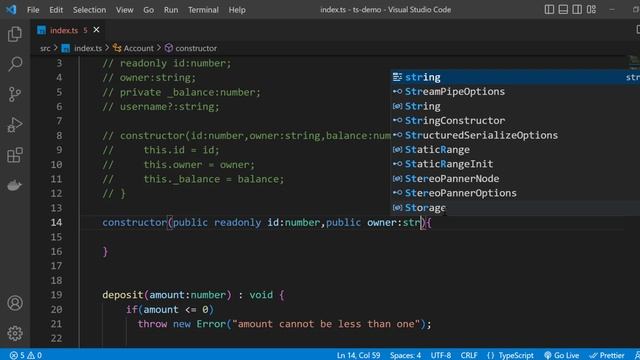Screen dimensions: 640x360
Task: Click the Prettier status item
Action: click(x=607, y=355)
